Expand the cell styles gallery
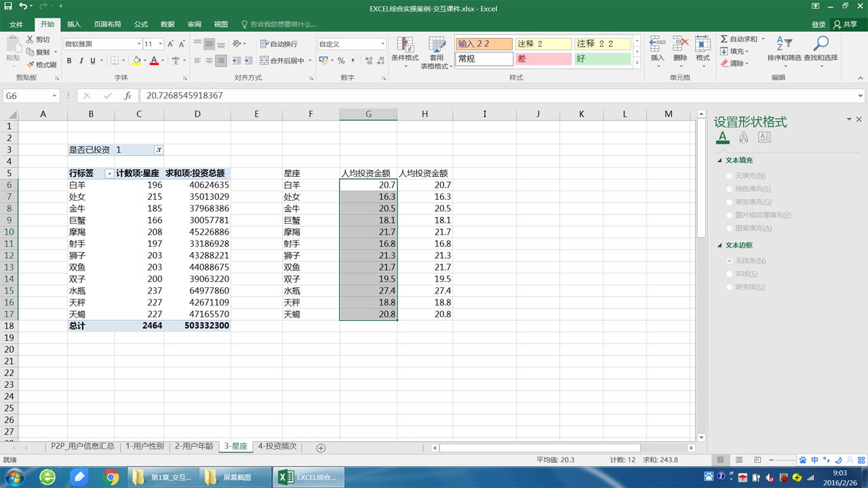 tap(637, 63)
